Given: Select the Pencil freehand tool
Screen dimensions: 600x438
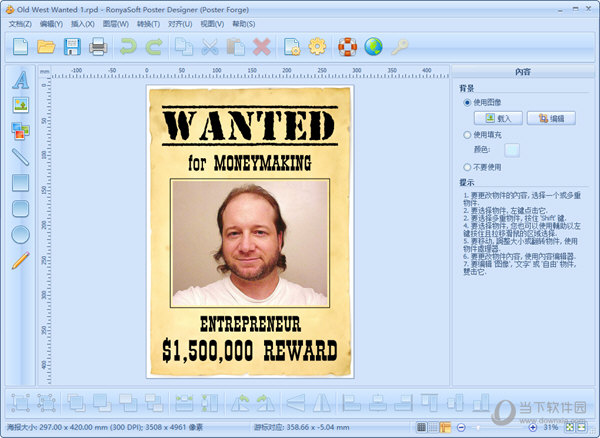Looking at the screenshot, I should [x=21, y=261].
